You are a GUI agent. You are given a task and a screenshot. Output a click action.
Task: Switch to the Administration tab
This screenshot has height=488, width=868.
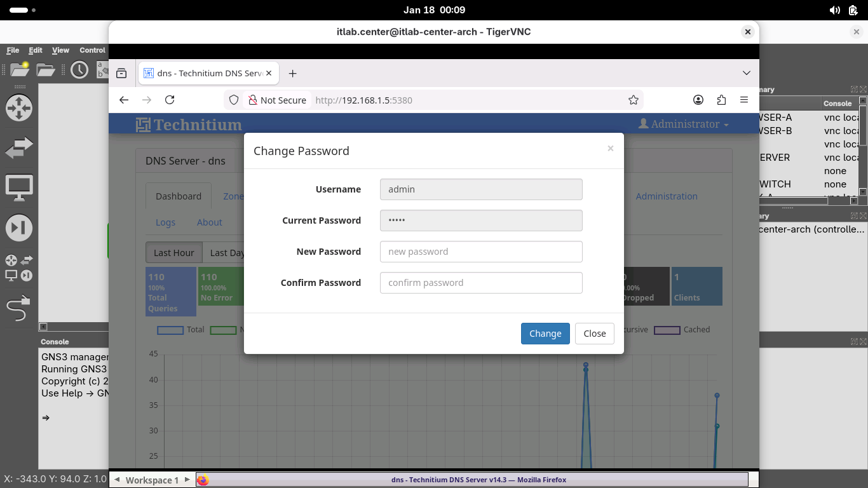(x=667, y=196)
